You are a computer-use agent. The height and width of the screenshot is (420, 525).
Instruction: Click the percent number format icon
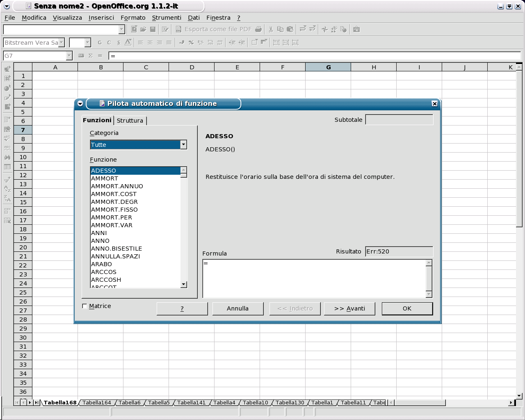(x=191, y=42)
